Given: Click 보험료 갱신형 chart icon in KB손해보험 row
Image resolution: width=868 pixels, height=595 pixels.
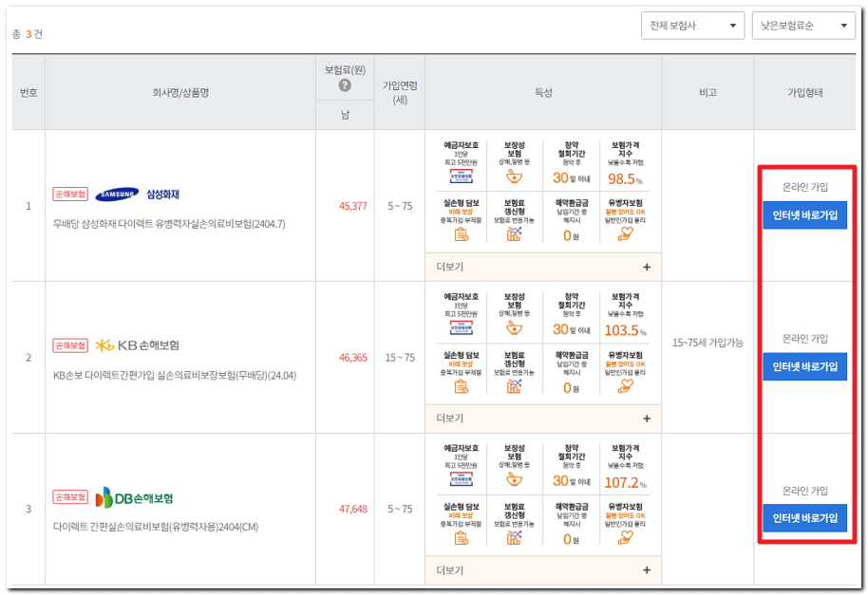Looking at the screenshot, I should pyautogui.click(x=515, y=386).
